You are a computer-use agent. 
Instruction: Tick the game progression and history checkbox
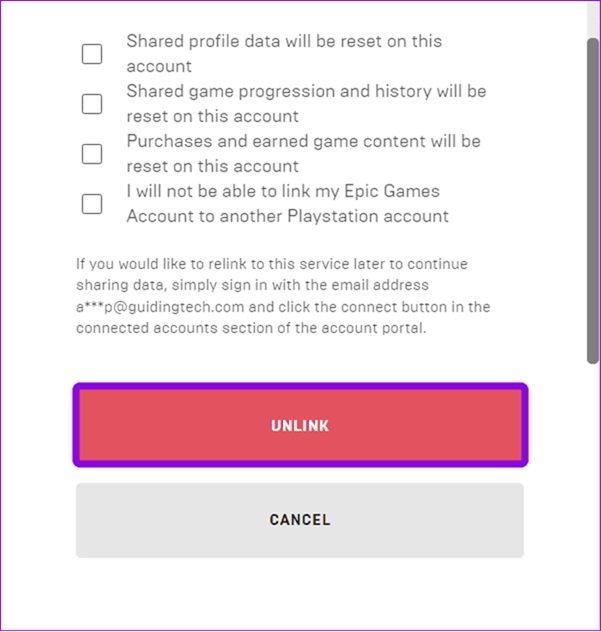click(x=92, y=104)
